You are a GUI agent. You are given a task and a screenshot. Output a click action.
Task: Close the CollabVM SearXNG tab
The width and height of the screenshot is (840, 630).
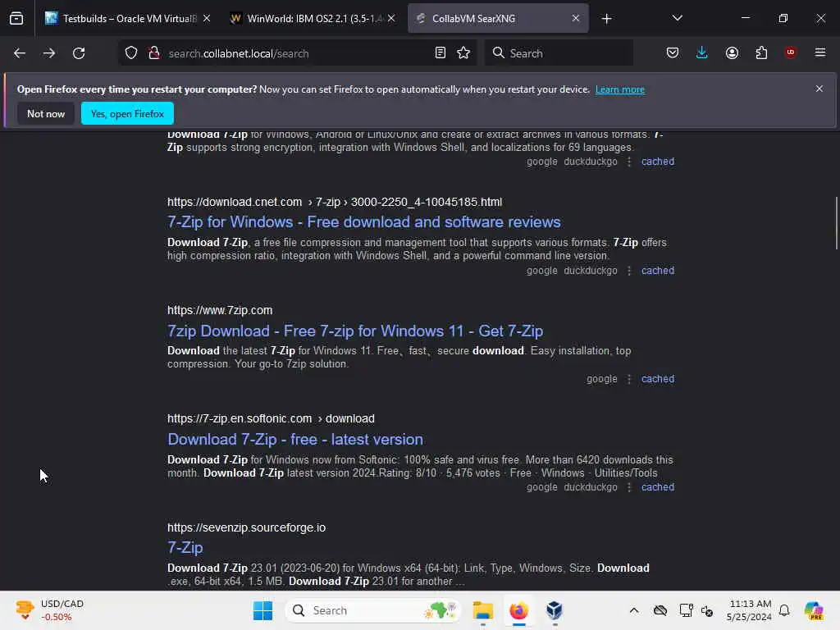pyautogui.click(x=576, y=19)
